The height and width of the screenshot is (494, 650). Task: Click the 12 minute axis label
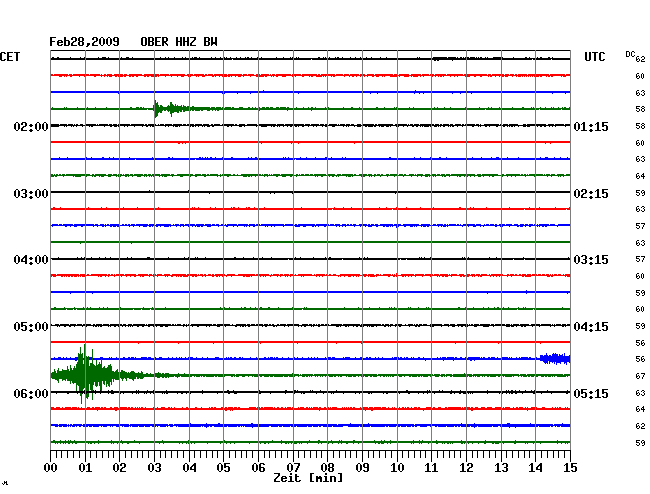point(466,467)
